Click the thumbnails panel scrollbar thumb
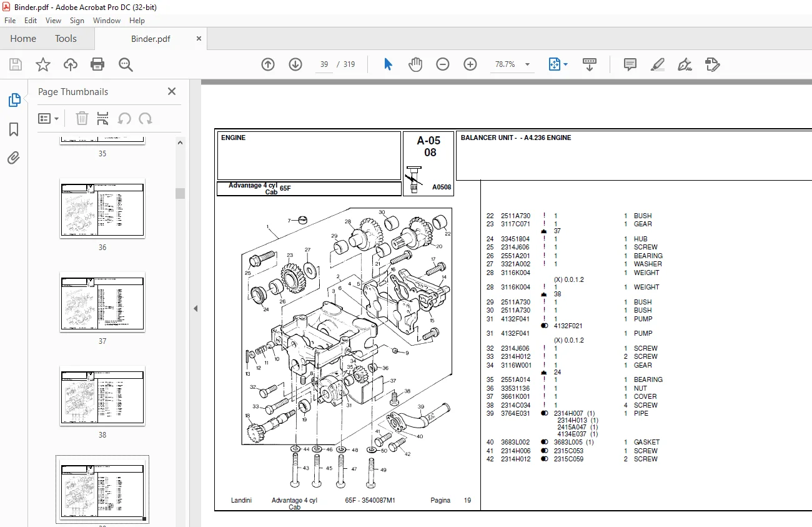Screen dimensions: 812x527 (x=180, y=193)
